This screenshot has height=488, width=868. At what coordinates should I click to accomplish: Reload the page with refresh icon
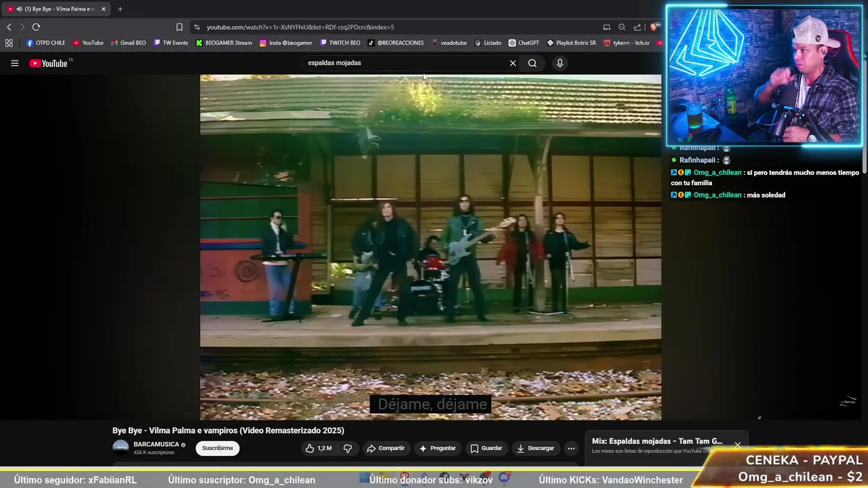(x=36, y=27)
